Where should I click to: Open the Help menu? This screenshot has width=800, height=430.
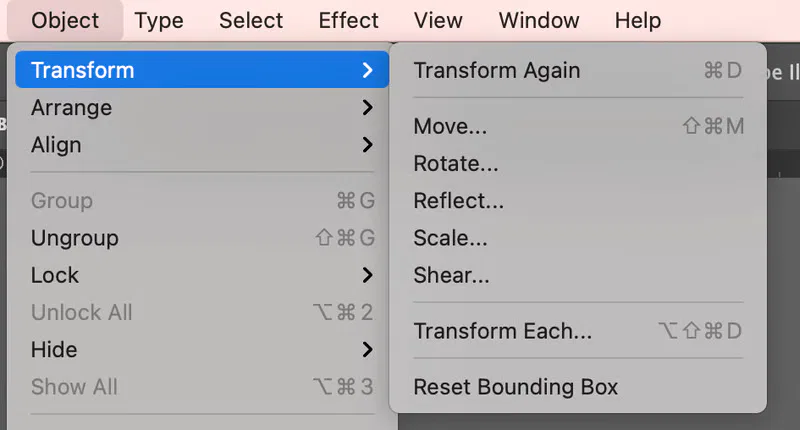pyautogui.click(x=638, y=21)
